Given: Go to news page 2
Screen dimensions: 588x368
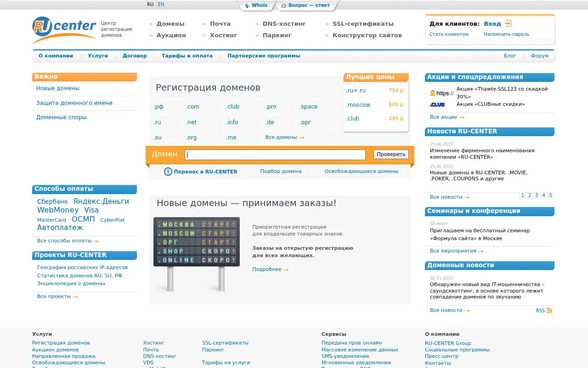Looking at the screenshot, I should 530,195.
